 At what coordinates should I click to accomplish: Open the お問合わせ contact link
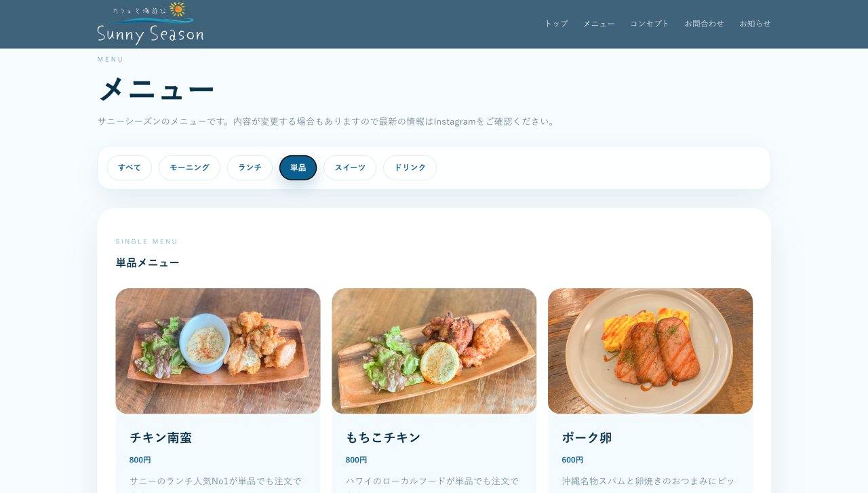[704, 24]
